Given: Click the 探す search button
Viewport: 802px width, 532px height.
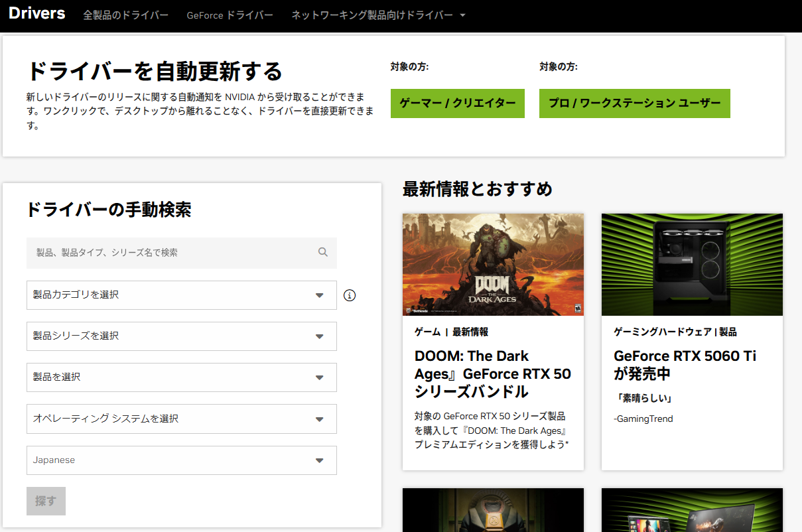Looking at the screenshot, I should [x=46, y=501].
